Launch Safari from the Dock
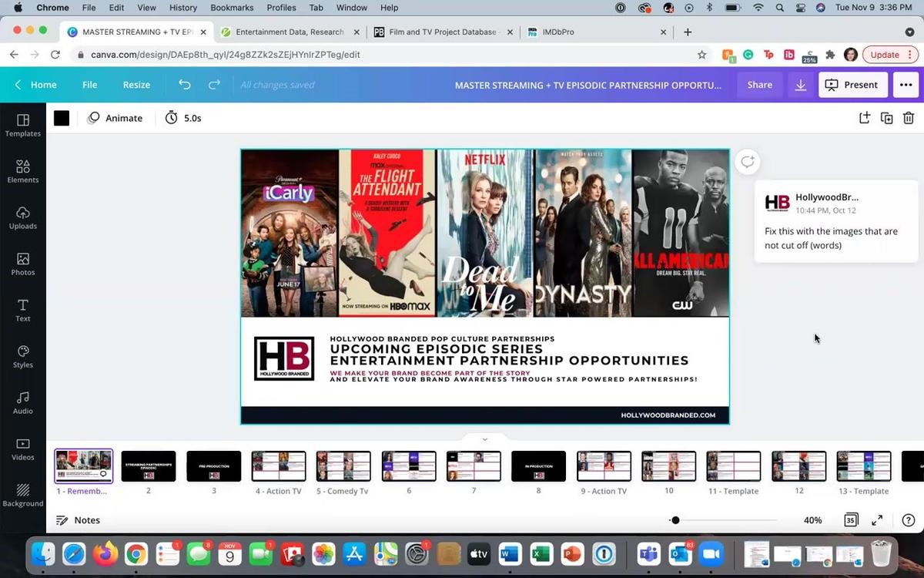Image resolution: width=924 pixels, height=578 pixels. 74,554
